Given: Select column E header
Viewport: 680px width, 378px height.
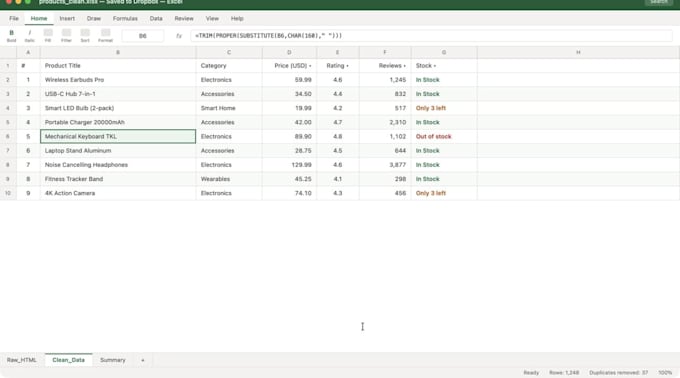Looking at the screenshot, I should click(x=338, y=52).
